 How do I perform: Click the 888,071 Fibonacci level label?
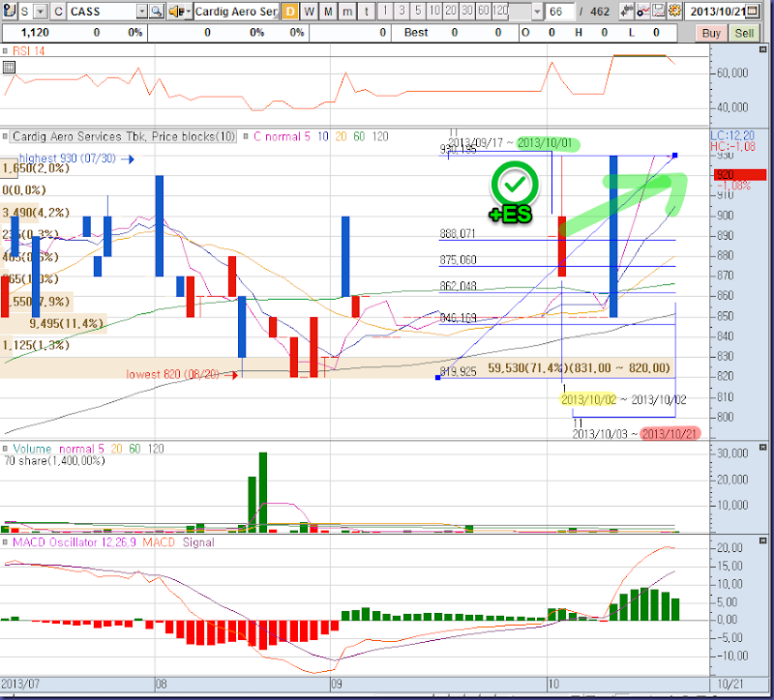click(x=458, y=233)
